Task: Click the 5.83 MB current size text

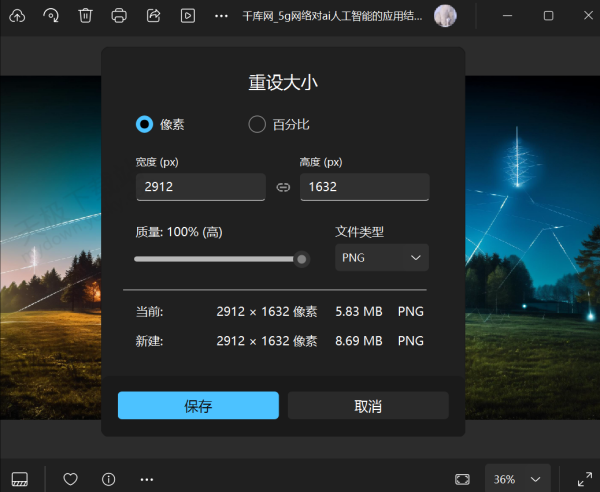Action: point(359,311)
